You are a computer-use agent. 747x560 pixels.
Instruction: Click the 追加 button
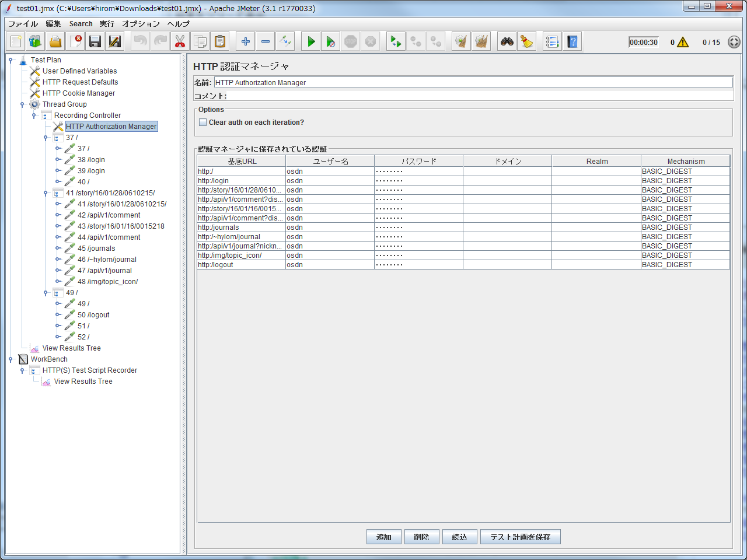[x=384, y=537]
